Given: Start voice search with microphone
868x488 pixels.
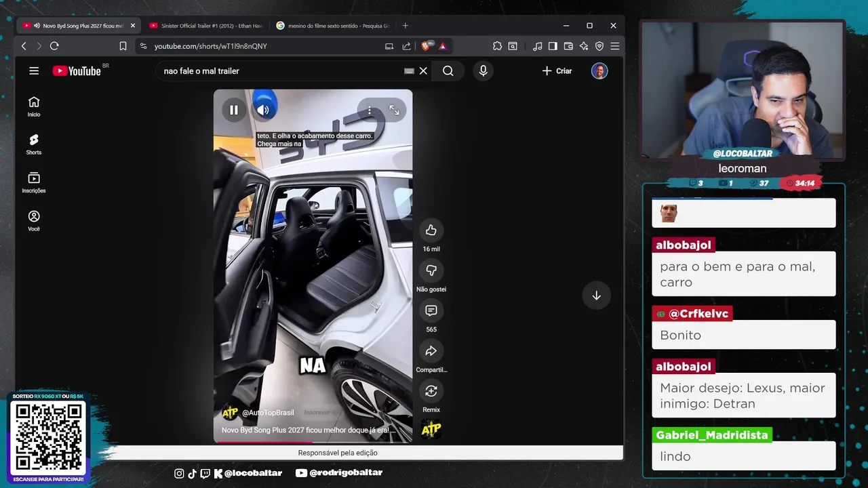Looking at the screenshot, I should (483, 70).
